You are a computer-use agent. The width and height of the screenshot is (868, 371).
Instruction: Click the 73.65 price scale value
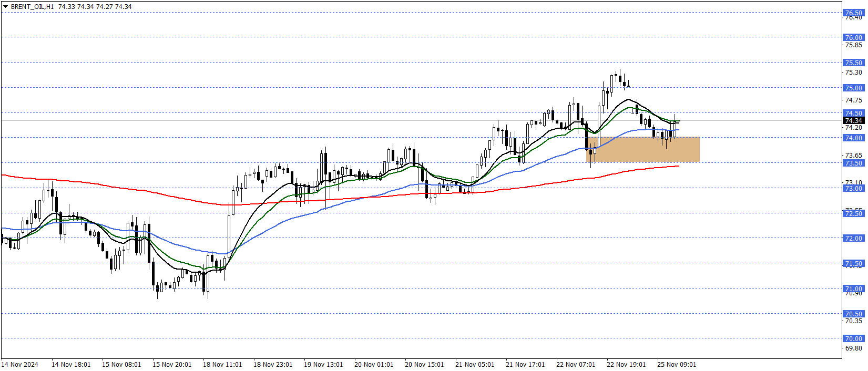pyautogui.click(x=853, y=155)
